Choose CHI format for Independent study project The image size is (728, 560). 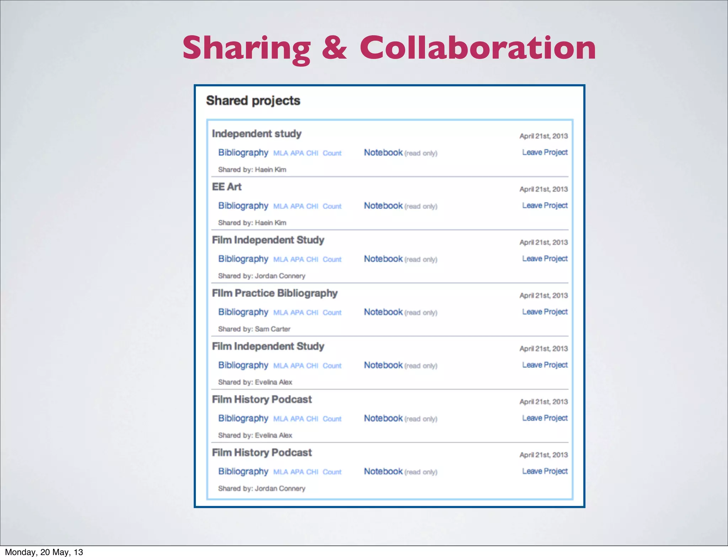[312, 153]
